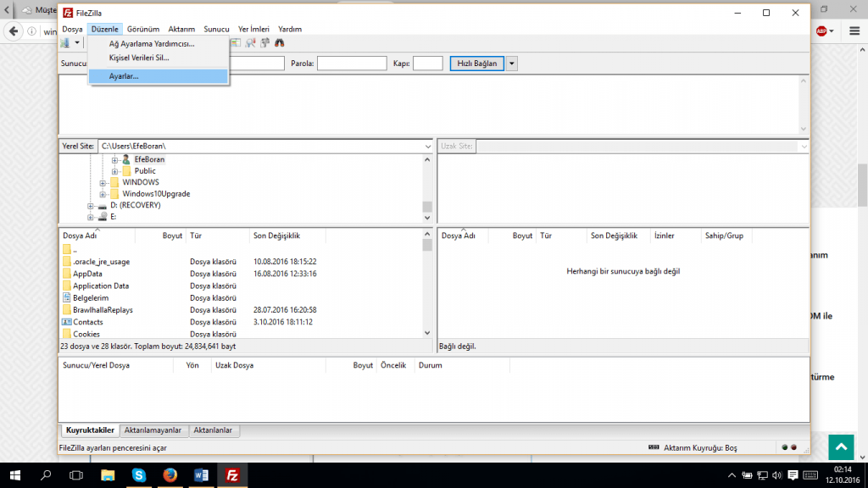Open the Hızlı Bağlan history dropdown arrow
This screenshot has height=488, width=868.
511,64
